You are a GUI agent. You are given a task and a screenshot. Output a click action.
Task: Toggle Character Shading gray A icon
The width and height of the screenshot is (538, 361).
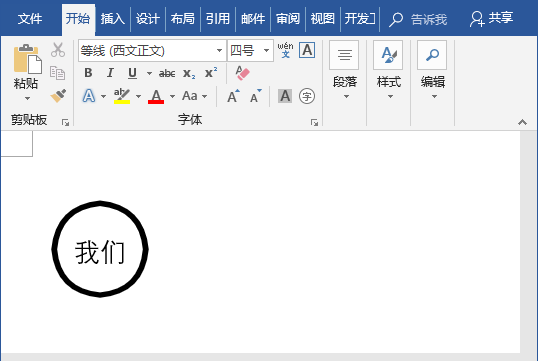click(285, 96)
